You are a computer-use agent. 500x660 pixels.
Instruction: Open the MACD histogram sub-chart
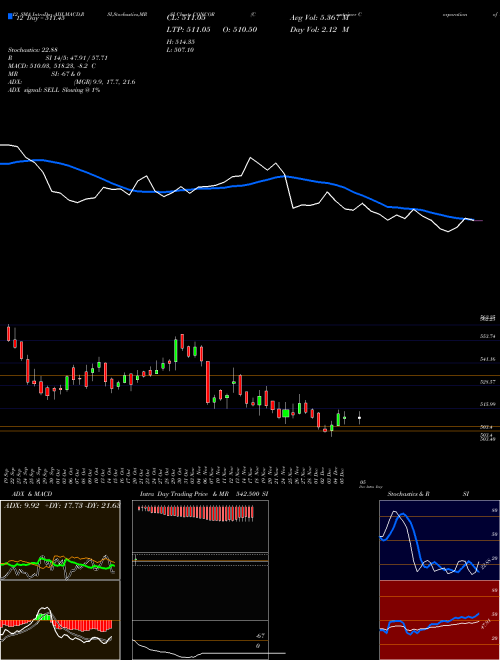60,620
